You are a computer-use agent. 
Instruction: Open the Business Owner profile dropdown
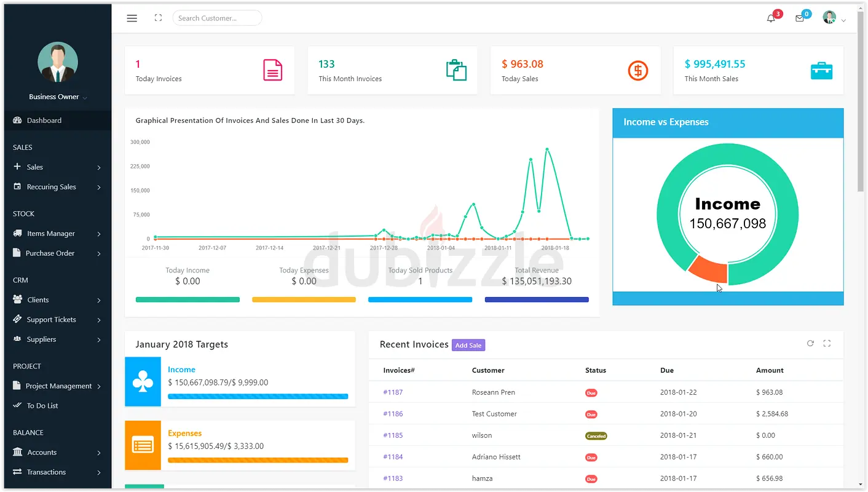point(57,97)
